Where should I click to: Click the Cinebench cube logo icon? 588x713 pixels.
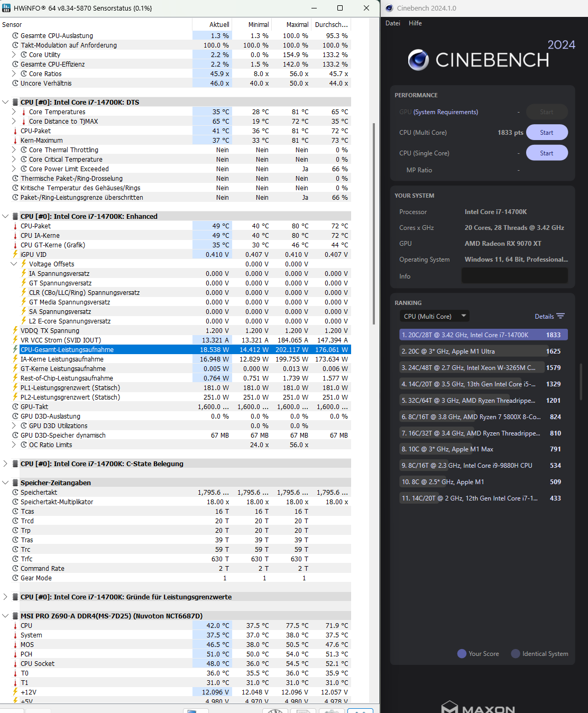pyautogui.click(x=418, y=60)
